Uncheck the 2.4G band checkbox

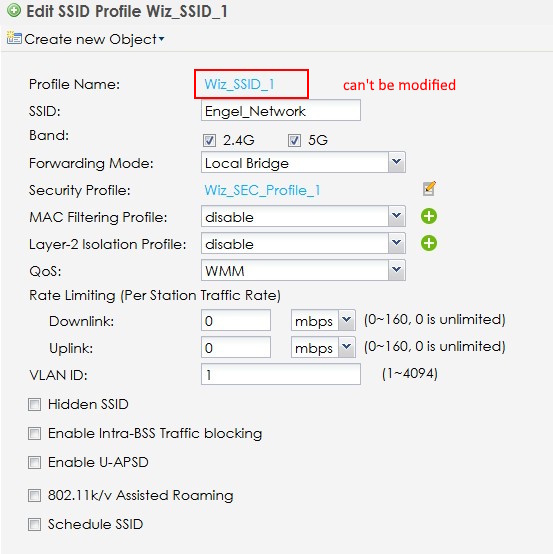pos(209,141)
